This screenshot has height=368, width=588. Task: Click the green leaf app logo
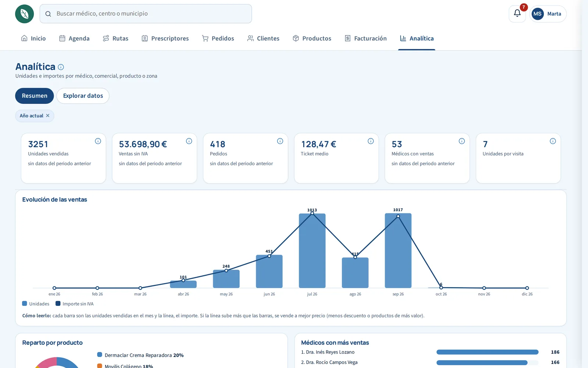pyautogui.click(x=24, y=14)
